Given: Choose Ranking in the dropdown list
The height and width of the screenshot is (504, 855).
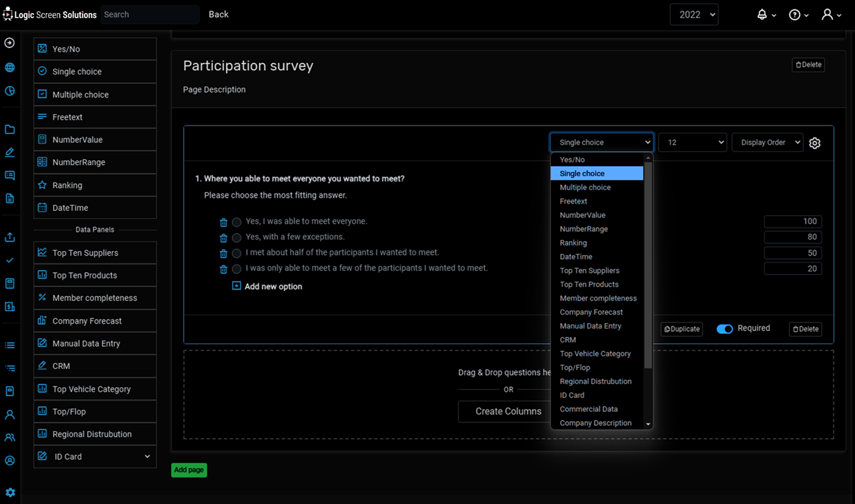Looking at the screenshot, I should tap(597, 243).
